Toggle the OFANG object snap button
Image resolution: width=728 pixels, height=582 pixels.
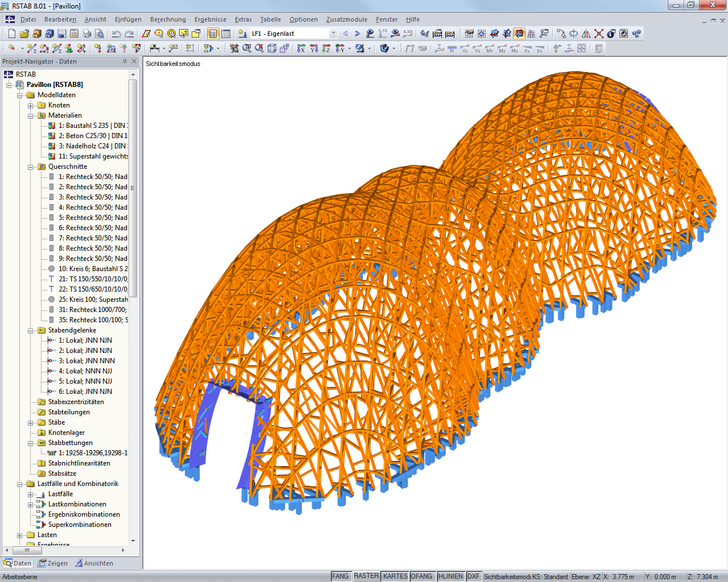[x=421, y=576]
